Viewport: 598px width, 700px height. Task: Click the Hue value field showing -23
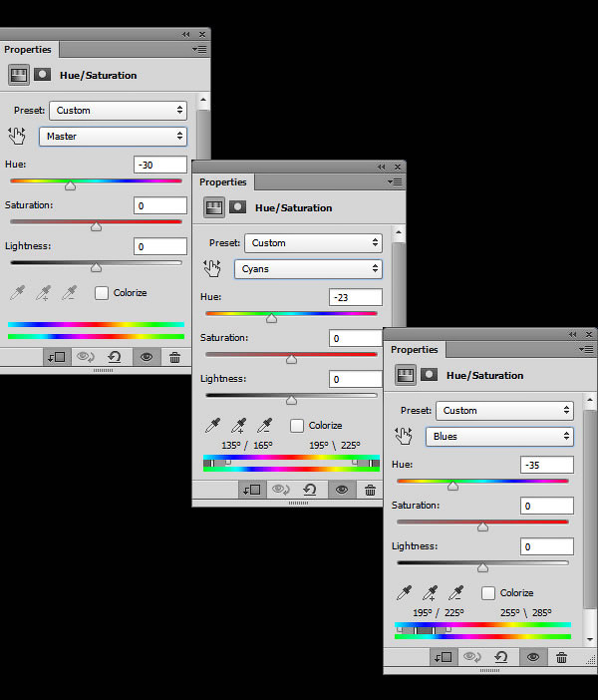point(356,297)
